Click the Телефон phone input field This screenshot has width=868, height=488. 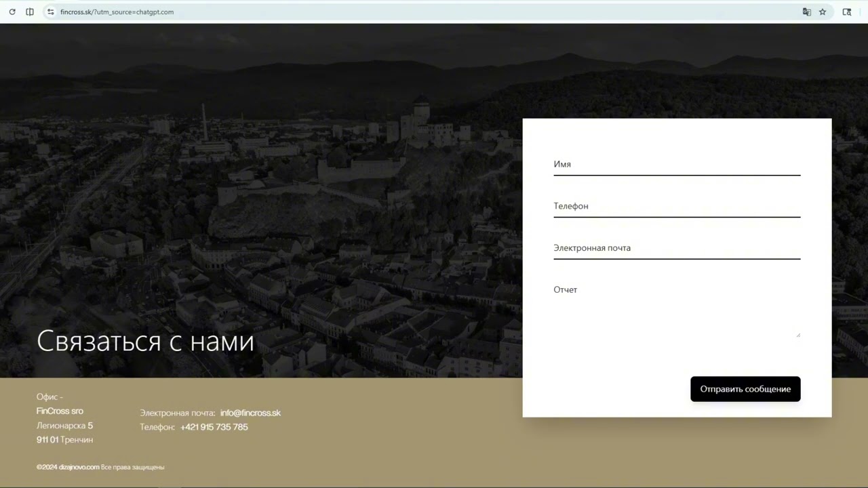pos(677,207)
